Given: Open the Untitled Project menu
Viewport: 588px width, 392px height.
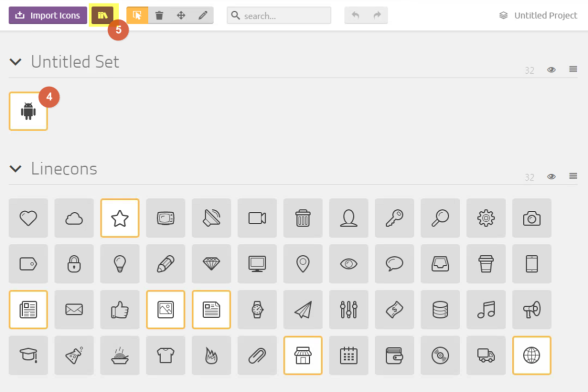Looking at the screenshot, I should pos(538,16).
